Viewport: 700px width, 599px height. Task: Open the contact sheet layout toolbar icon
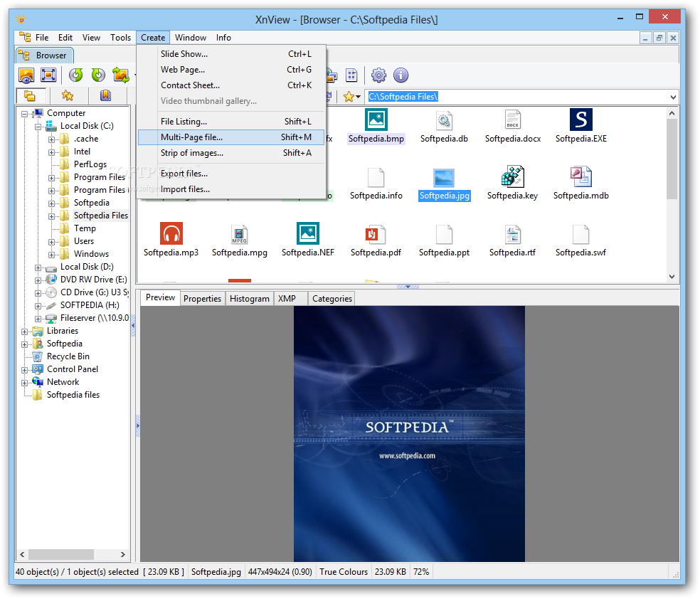click(352, 75)
